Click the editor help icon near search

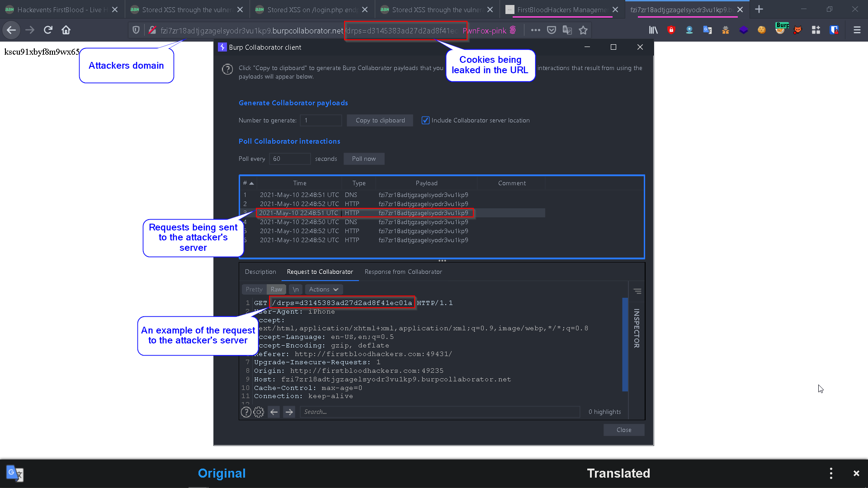246,412
